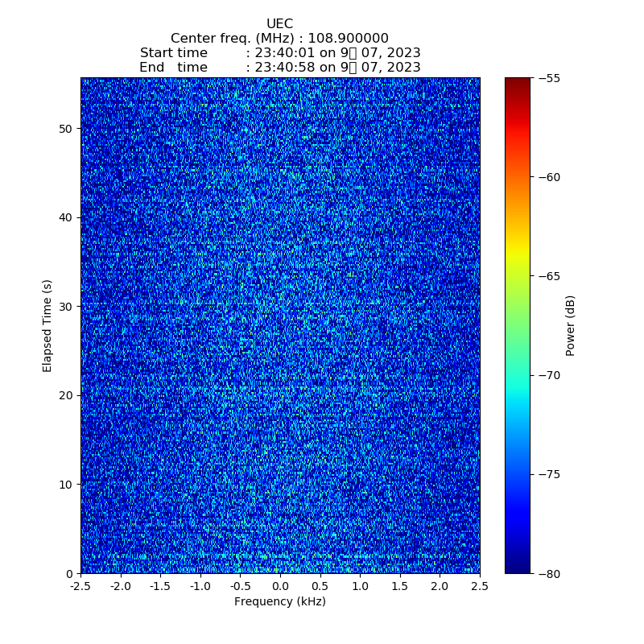The width and height of the screenshot is (644, 644).
Task: Click the 0.0 frequency tick label
Action: pyautogui.click(x=280, y=586)
